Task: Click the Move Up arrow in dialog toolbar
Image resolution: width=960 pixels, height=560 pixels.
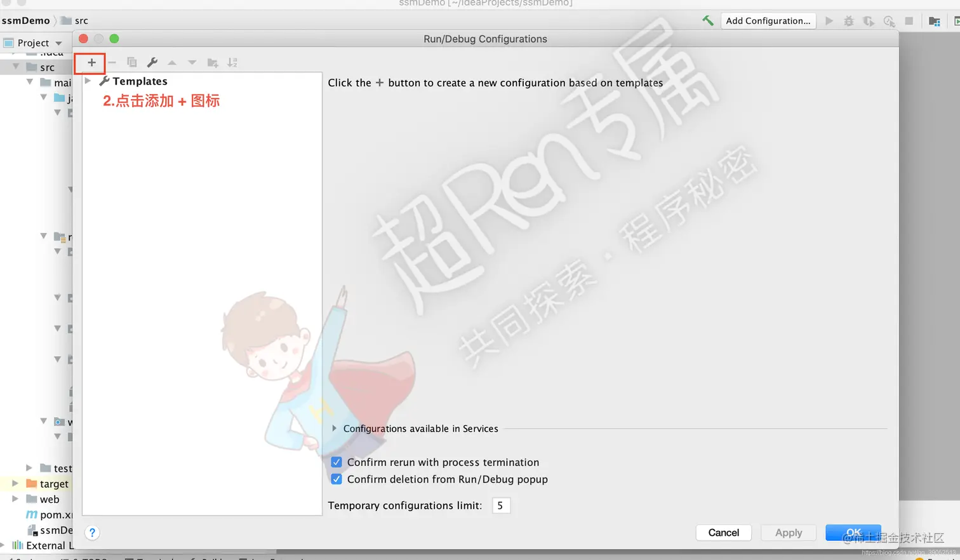Action: 172,62
